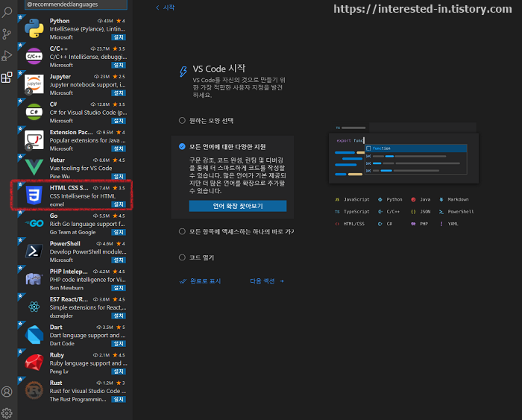This screenshot has width=522, height=420.
Task: Click the lightning bolt icon beside VS Code 시작
Action: pos(183,72)
